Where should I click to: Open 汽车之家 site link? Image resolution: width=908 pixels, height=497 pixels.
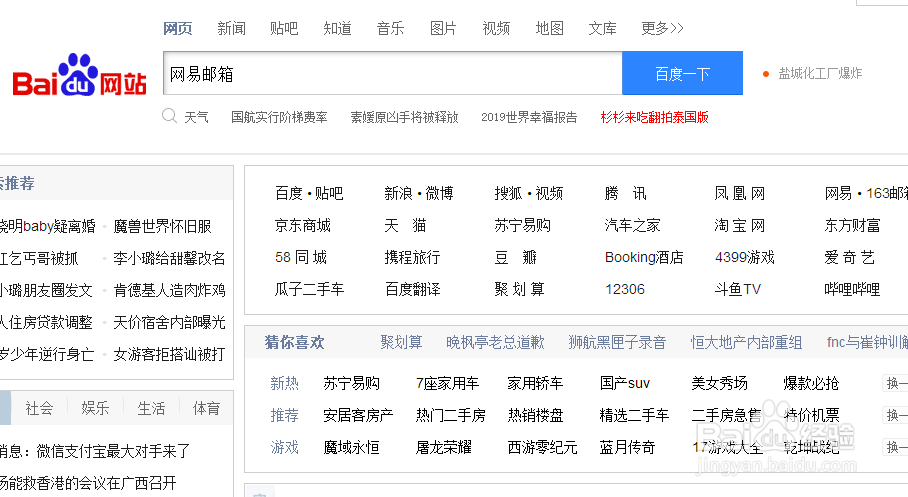(x=632, y=225)
